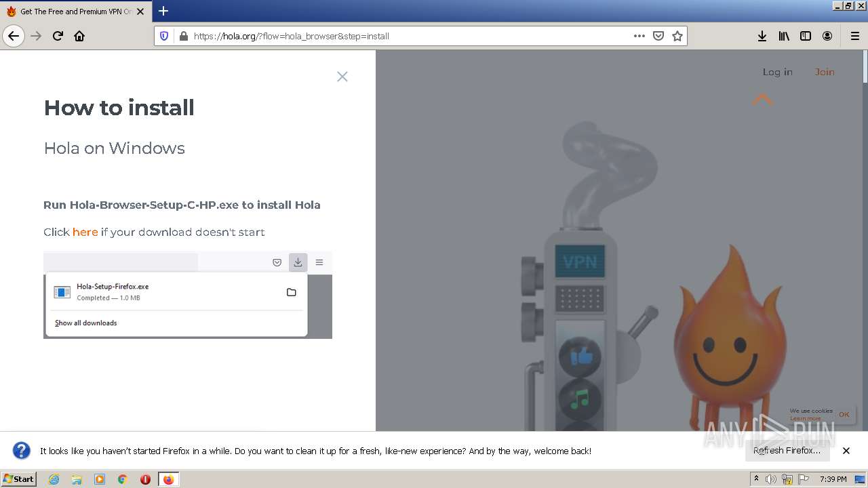This screenshot has width=868, height=488.
Task: Click Refresh Firefox button
Action: 787,451
